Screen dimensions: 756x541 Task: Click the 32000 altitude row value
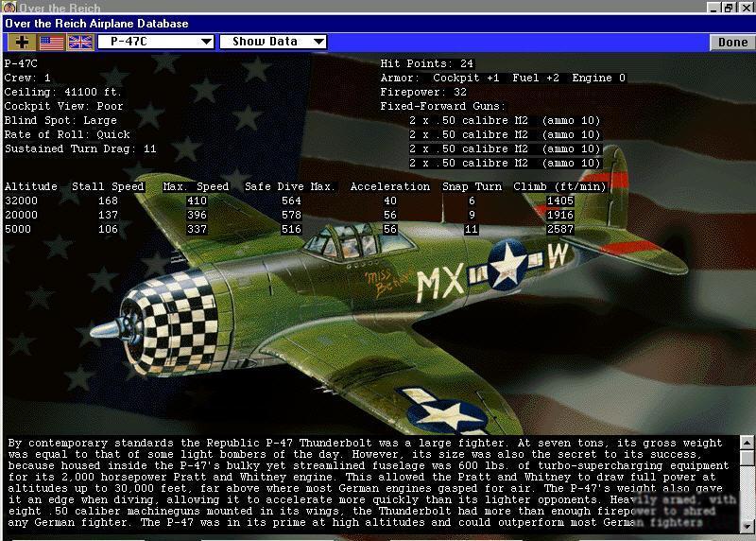(21, 201)
